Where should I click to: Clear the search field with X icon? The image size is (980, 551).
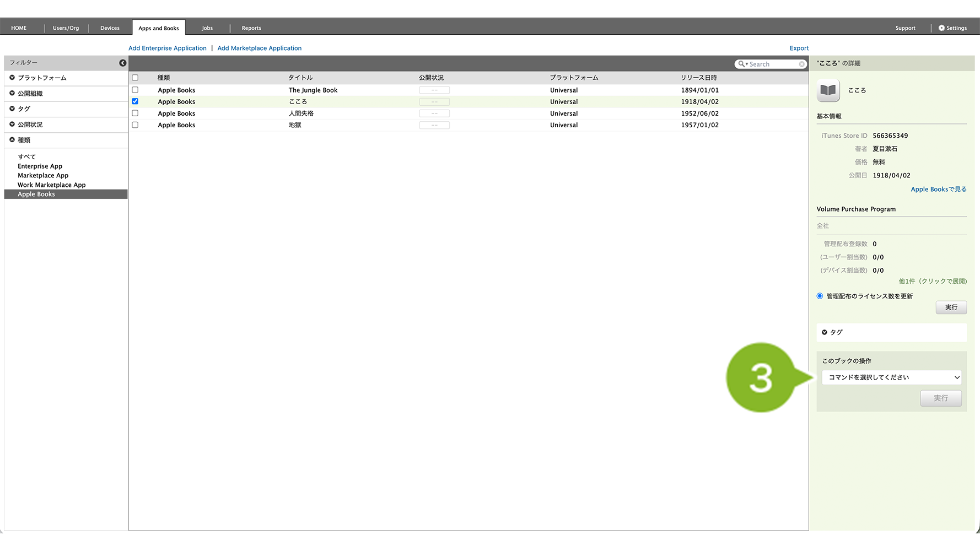coord(801,64)
